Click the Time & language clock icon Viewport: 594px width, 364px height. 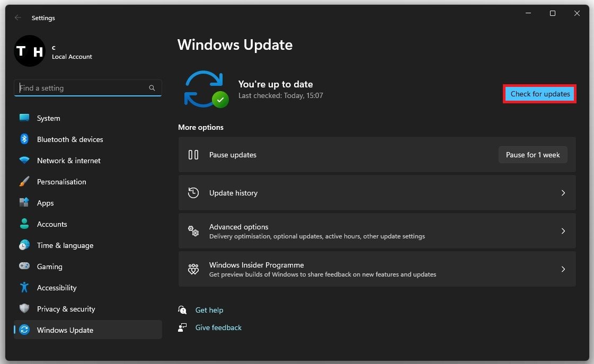(x=24, y=245)
